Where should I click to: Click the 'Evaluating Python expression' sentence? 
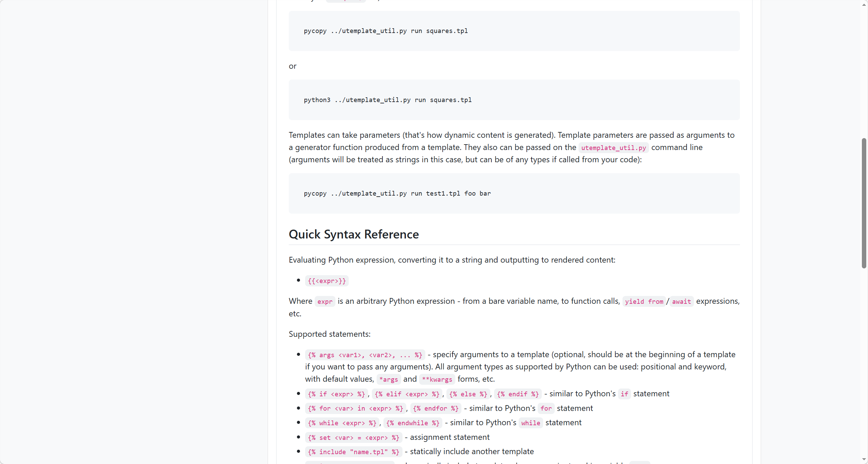coord(452,260)
